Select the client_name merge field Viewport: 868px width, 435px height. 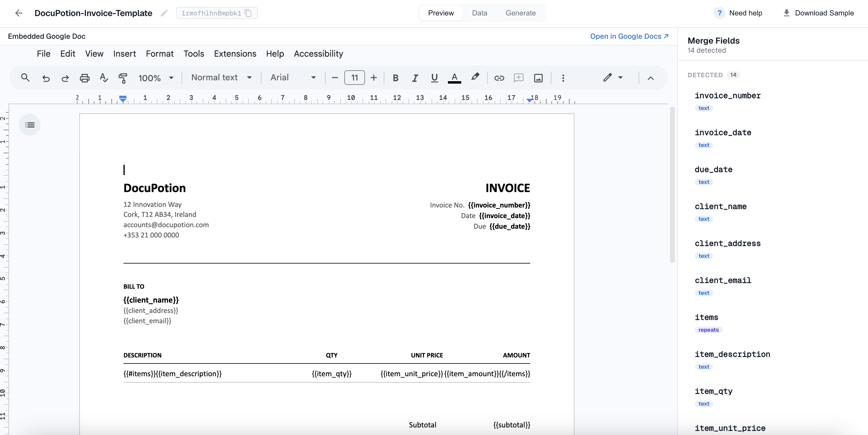(720, 206)
